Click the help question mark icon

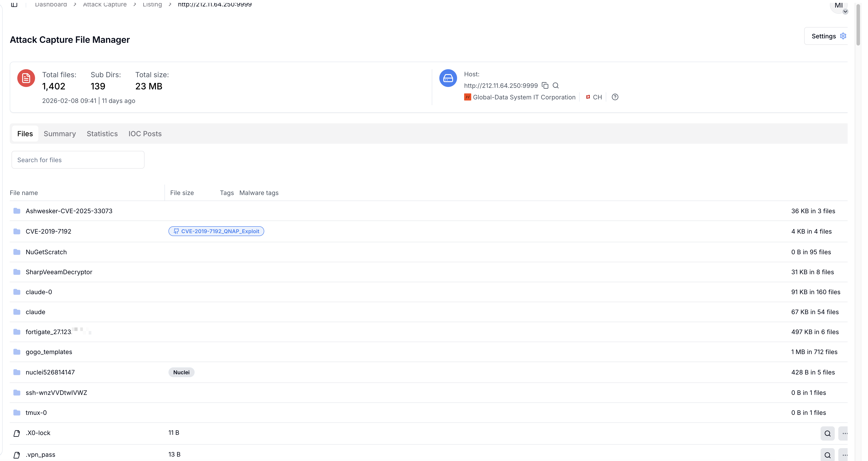(x=615, y=97)
